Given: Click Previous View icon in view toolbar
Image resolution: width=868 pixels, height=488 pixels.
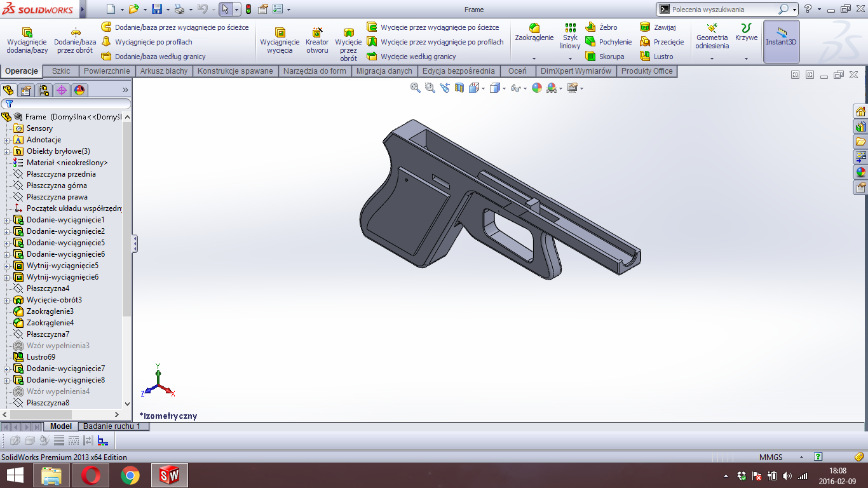Looking at the screenshot, I should coord(445,88).
